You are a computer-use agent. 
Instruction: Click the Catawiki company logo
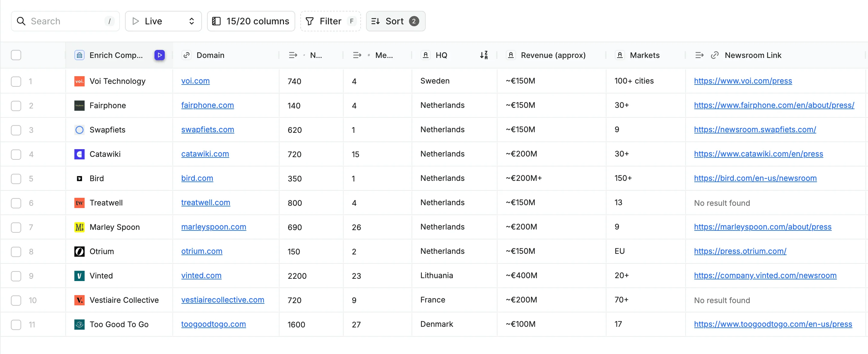79,154
